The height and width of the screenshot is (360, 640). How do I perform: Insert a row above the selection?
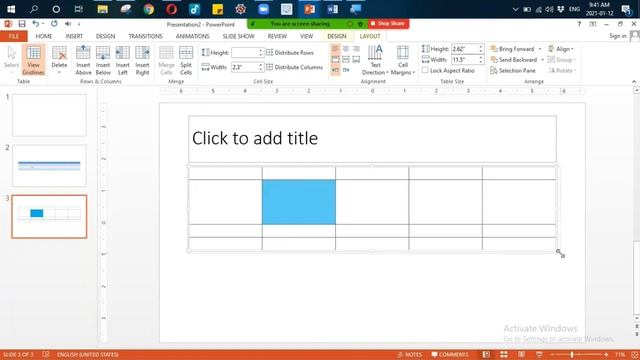coord(83,60)
